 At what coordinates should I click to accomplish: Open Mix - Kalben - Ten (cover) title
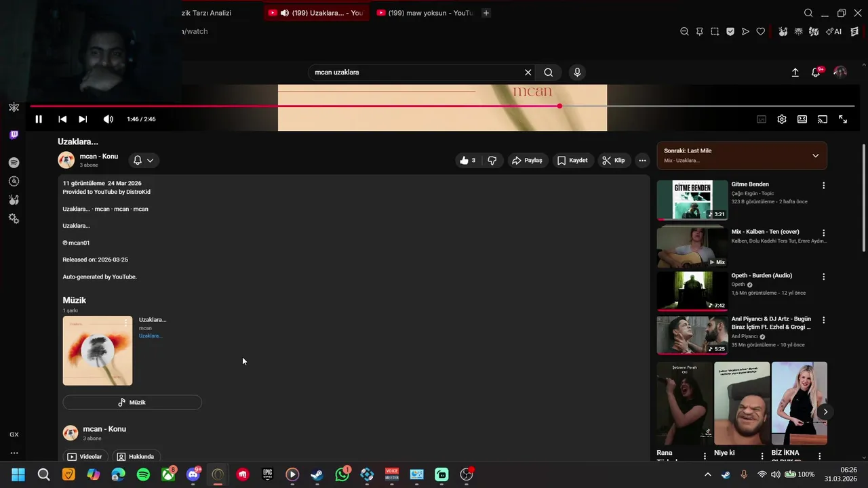click(765, 232)
